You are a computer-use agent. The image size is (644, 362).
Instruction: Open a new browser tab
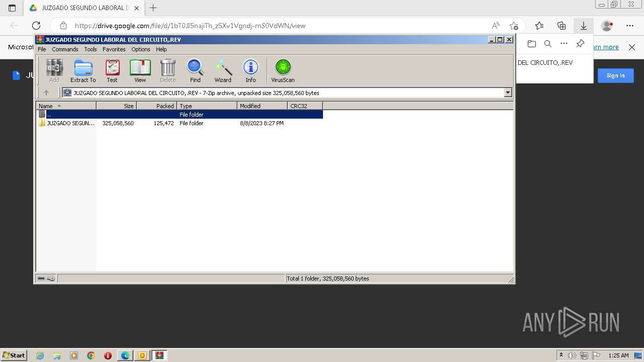click(153, 8)
